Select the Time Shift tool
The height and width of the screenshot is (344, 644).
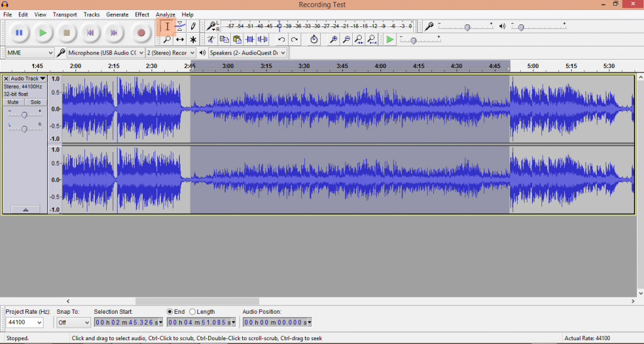coord(180,40)
